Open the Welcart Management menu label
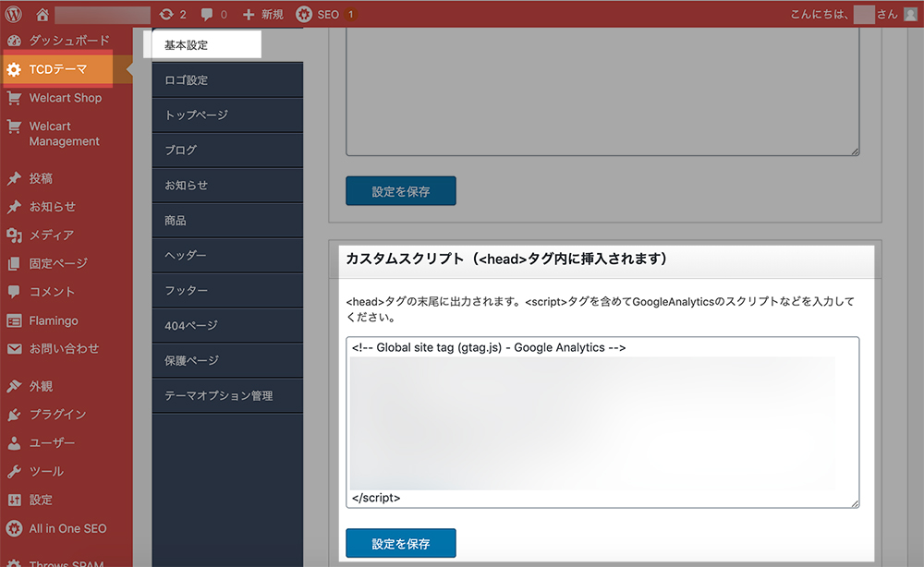The image size is (924, 567). tap(65, 134)
